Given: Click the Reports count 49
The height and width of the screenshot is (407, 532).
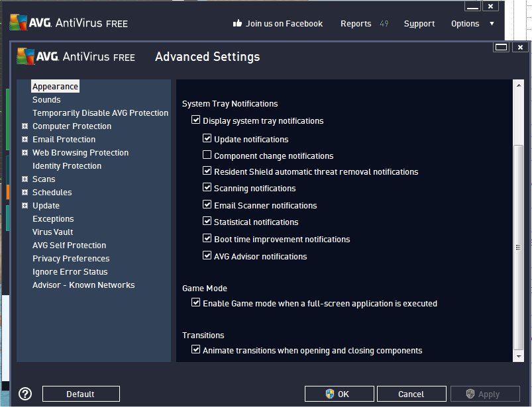Looking at the screenshot, I should tap(384, 23).
